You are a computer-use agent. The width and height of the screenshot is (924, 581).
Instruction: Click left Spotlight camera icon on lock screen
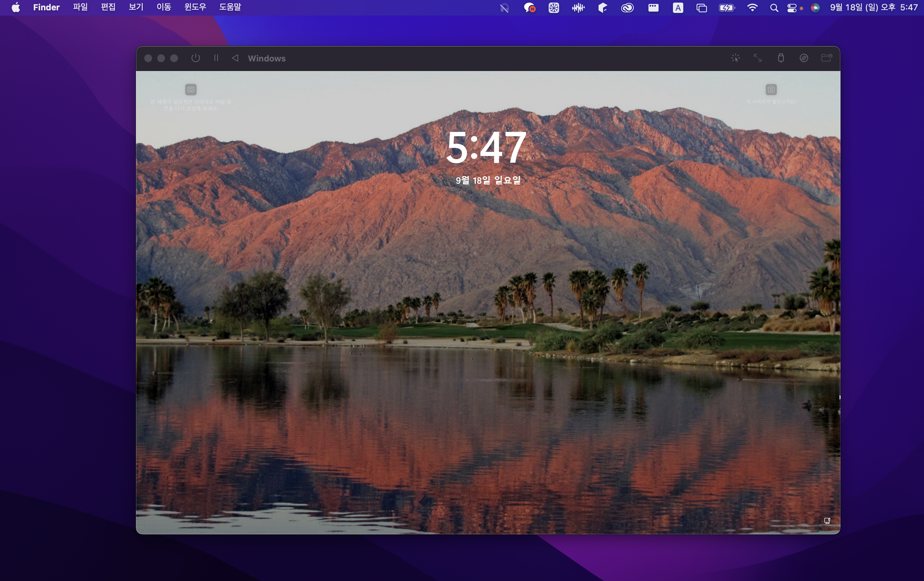coord(191,90)
